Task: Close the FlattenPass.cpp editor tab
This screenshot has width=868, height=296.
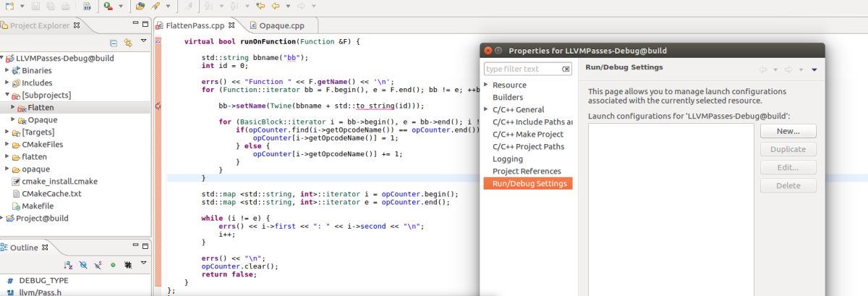Action: pos(231,25)
